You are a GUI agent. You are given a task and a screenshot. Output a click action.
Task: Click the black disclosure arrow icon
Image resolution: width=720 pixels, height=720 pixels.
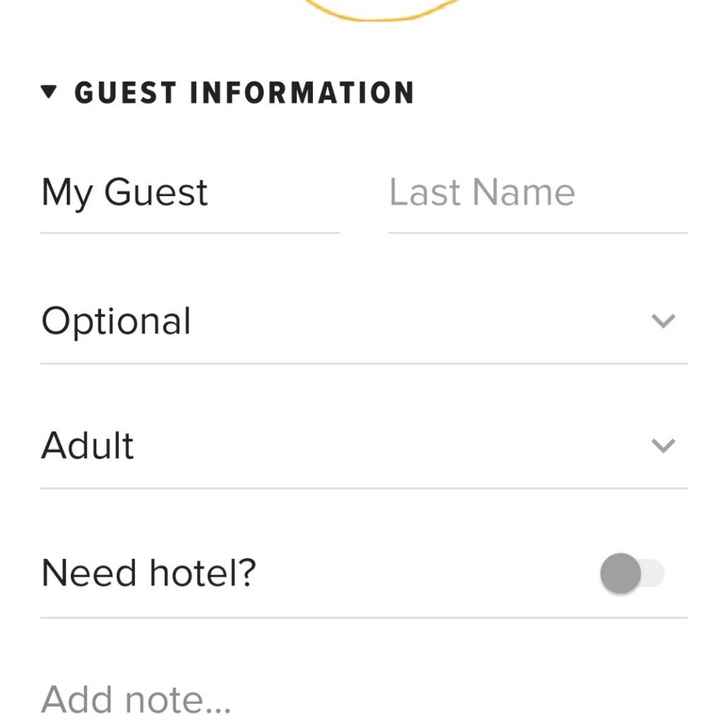coord(49,93)
